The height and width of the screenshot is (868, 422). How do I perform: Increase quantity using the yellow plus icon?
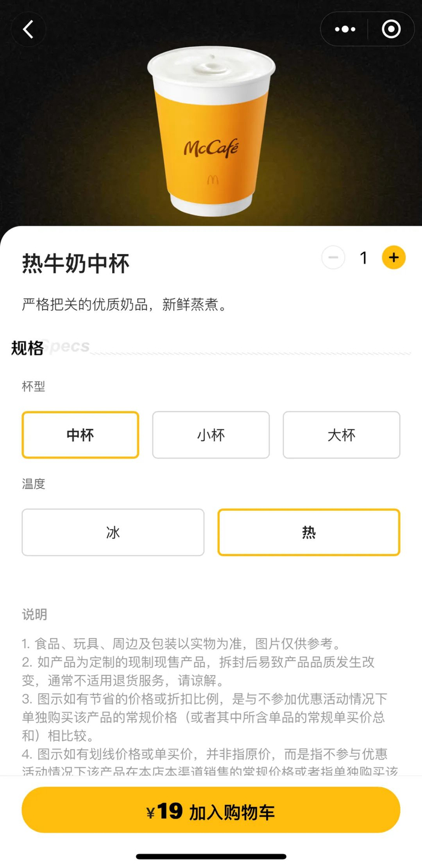tap(393, 257)
